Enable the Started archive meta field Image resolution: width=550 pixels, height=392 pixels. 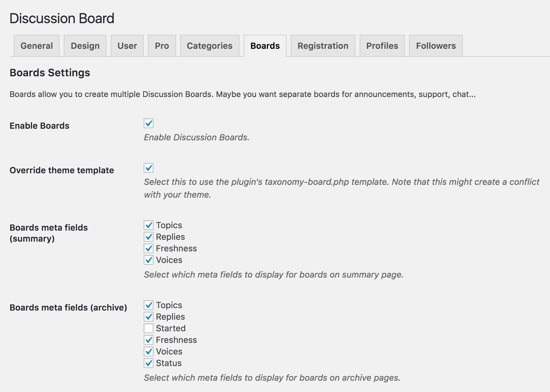(149, 328)
